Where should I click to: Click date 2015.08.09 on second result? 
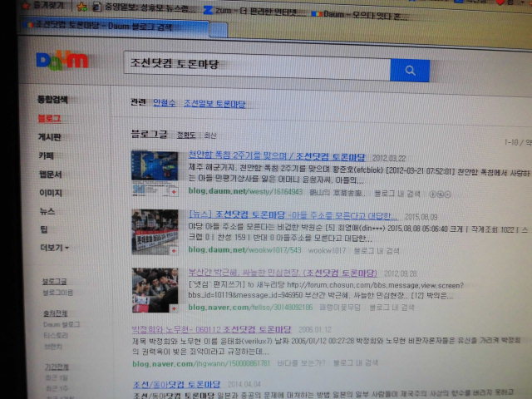[x=421, y=217]
